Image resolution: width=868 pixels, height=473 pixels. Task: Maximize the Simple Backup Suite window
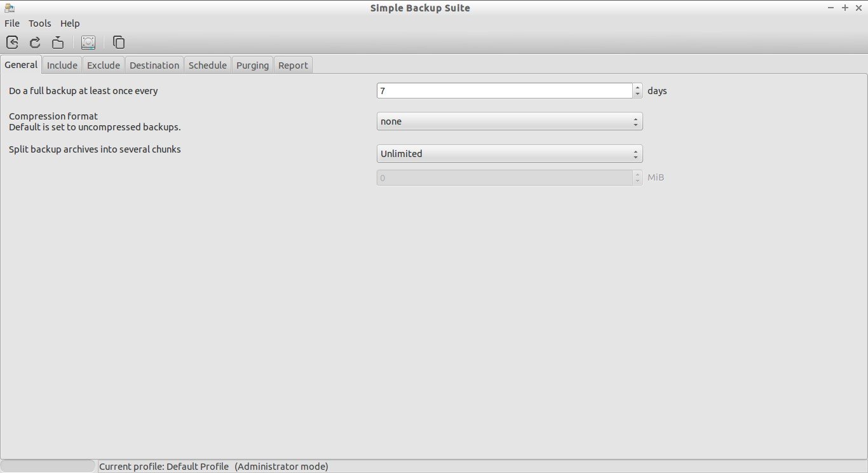coord(844,8)
